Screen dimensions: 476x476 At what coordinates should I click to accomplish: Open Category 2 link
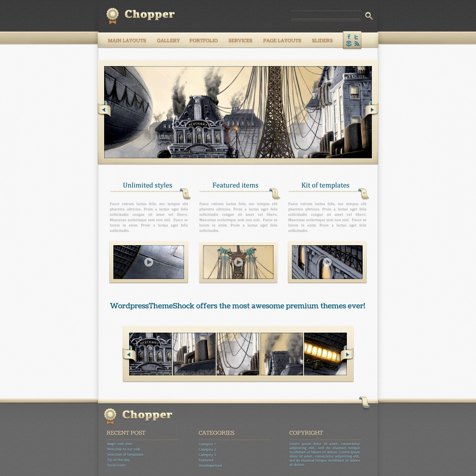pos(207,450)
